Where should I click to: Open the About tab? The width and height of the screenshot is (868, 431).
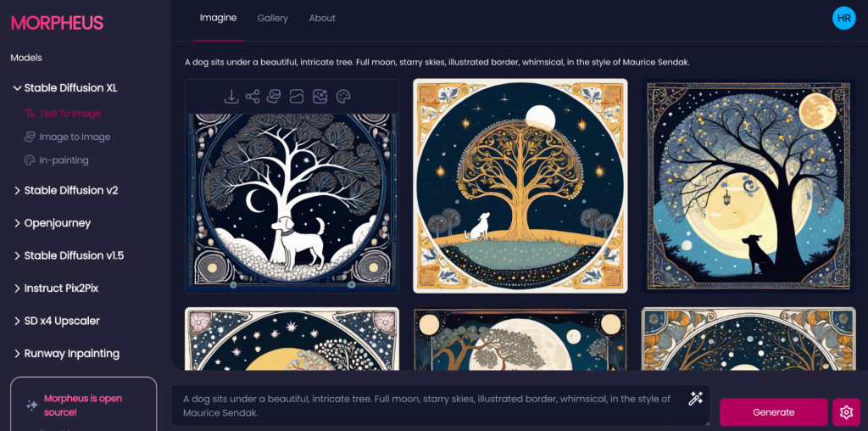322,19
